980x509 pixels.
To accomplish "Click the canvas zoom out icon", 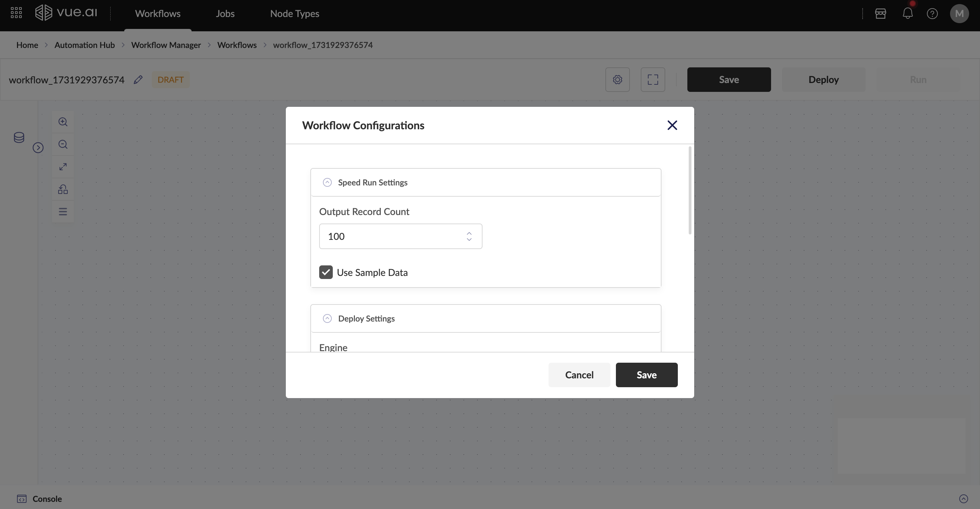I will 63,144.
